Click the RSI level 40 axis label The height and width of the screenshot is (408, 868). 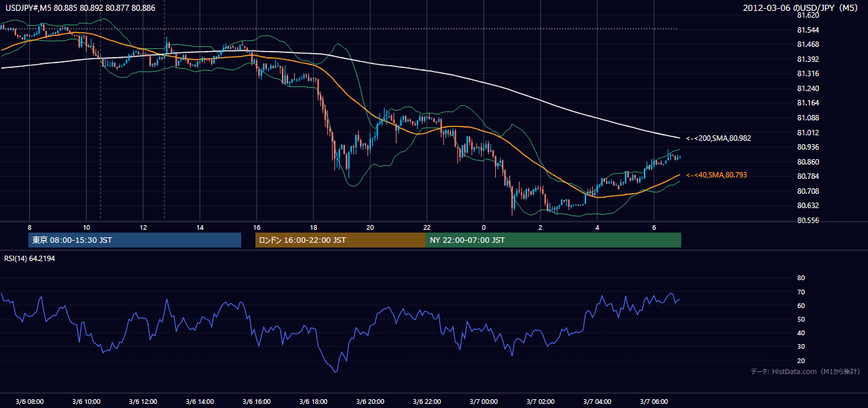coord(801,333)
